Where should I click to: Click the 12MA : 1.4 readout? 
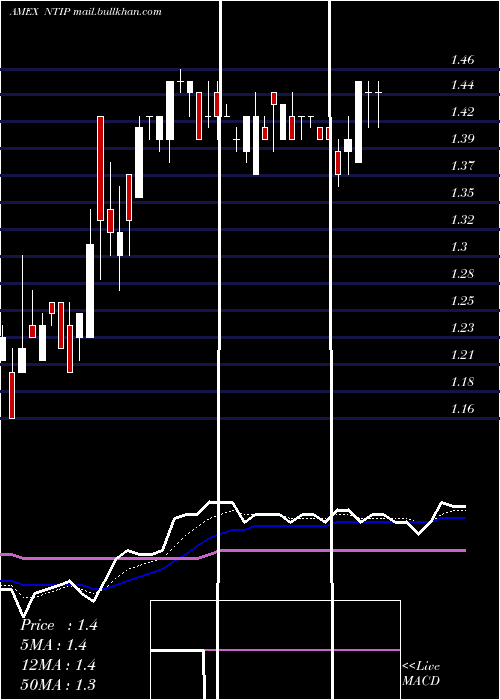[58, 665]
